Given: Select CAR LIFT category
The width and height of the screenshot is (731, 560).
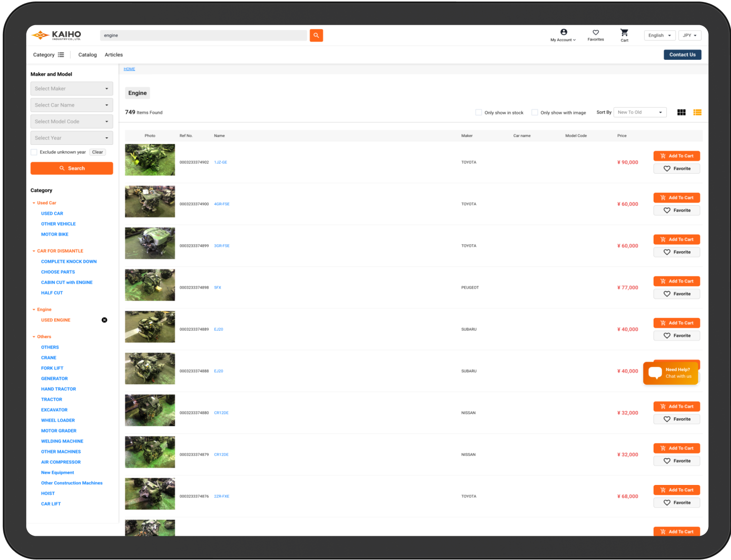Looking at the screenshot, I should [51, 504].
